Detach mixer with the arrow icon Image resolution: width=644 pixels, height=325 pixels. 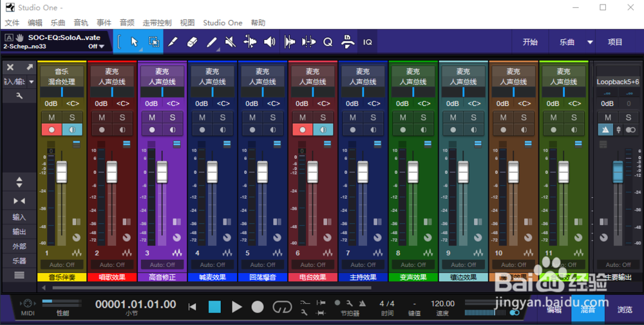click(x=30, y=67)
